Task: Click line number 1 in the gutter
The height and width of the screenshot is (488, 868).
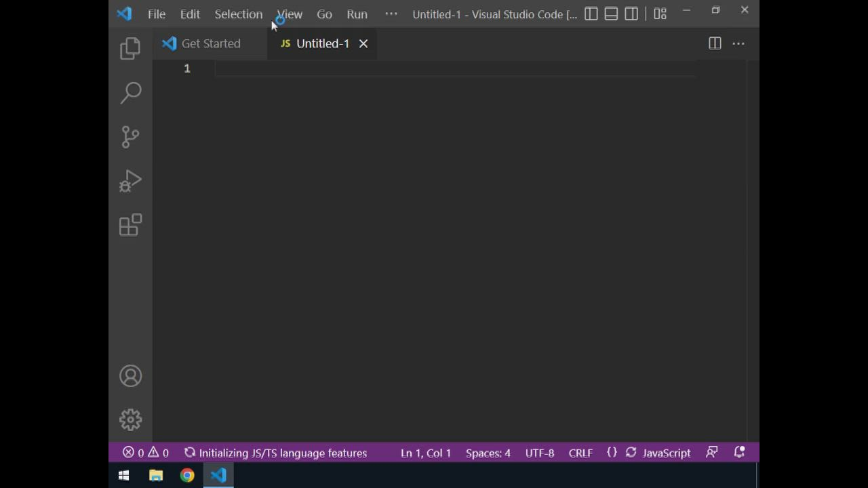Action: click(x=187, y=68)
